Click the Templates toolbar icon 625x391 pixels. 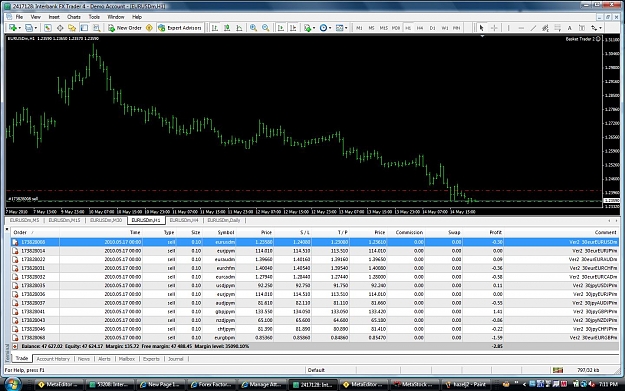[339, 28]
